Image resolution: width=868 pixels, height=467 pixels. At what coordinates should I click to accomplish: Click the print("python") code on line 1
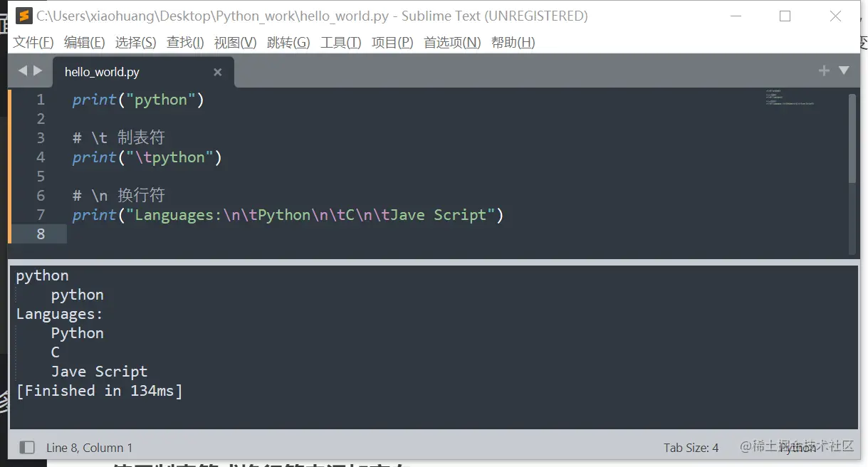[139, 100]
